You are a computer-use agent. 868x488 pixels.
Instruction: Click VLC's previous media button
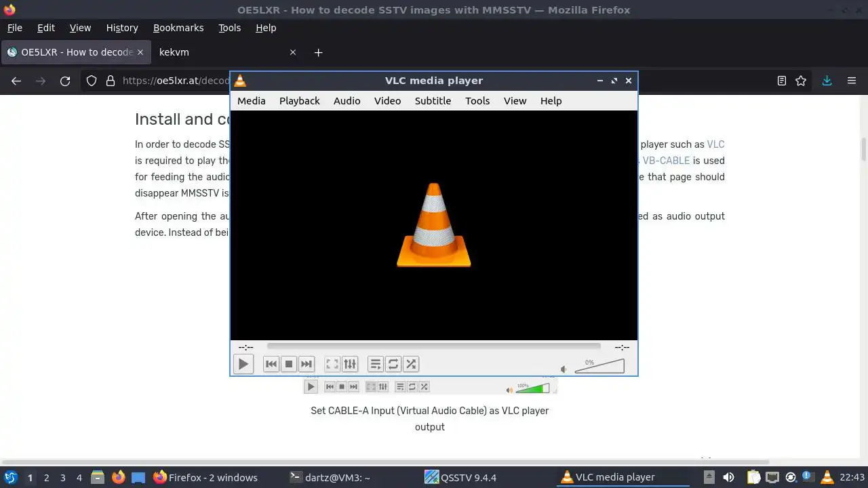coord(271,364)
